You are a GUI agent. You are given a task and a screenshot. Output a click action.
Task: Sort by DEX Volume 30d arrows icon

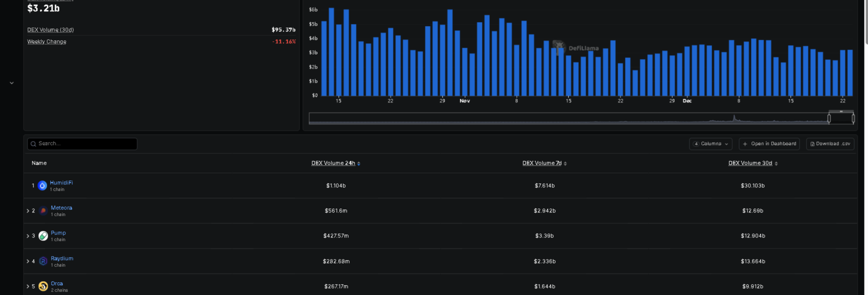tap(776, 164)
